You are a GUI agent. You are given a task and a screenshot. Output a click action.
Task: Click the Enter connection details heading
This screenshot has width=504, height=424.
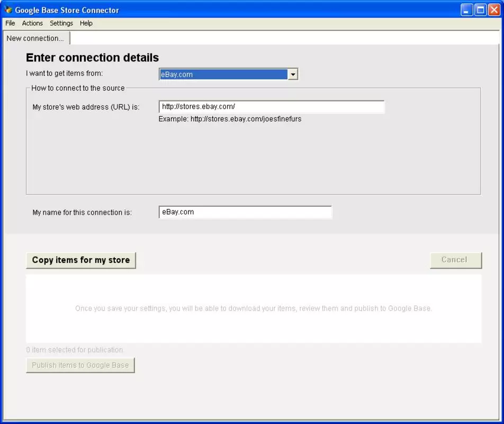[92, 58]
